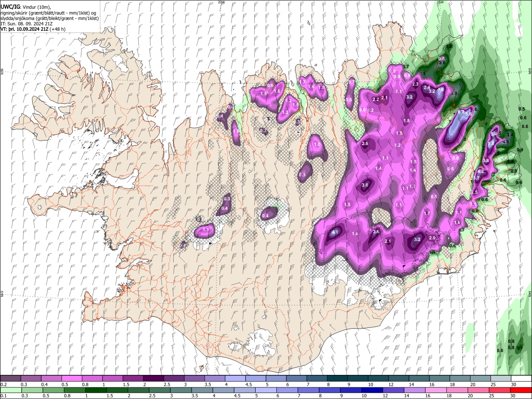Click the darkest green rain swatch between 1 and 1.5
532x399 pixels.
(95, 390)
